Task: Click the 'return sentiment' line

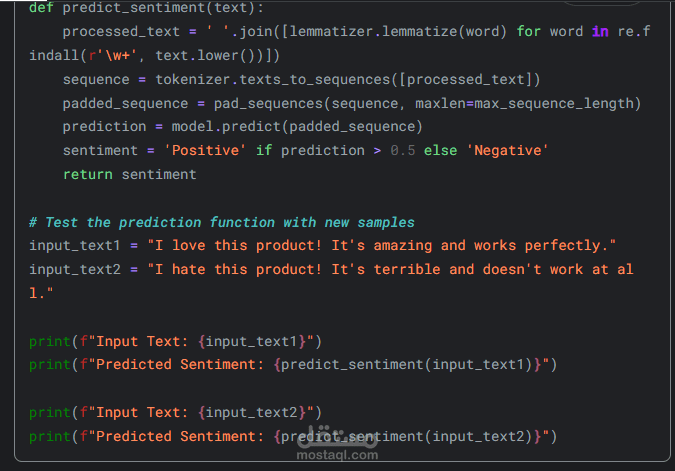Action: (129, 175)
